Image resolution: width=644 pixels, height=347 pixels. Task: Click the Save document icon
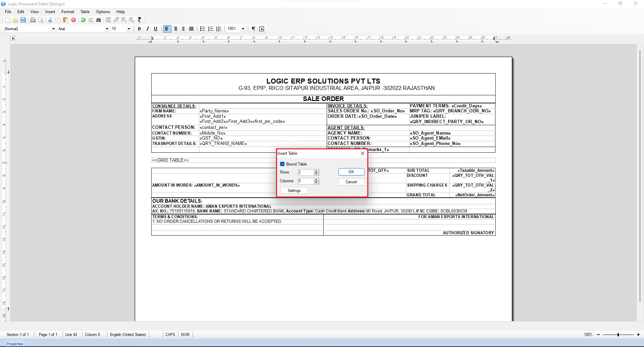[23, 20]
